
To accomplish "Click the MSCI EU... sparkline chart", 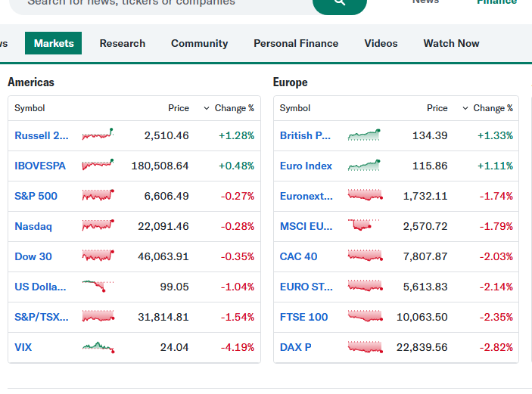I will [x=363, y=225].
